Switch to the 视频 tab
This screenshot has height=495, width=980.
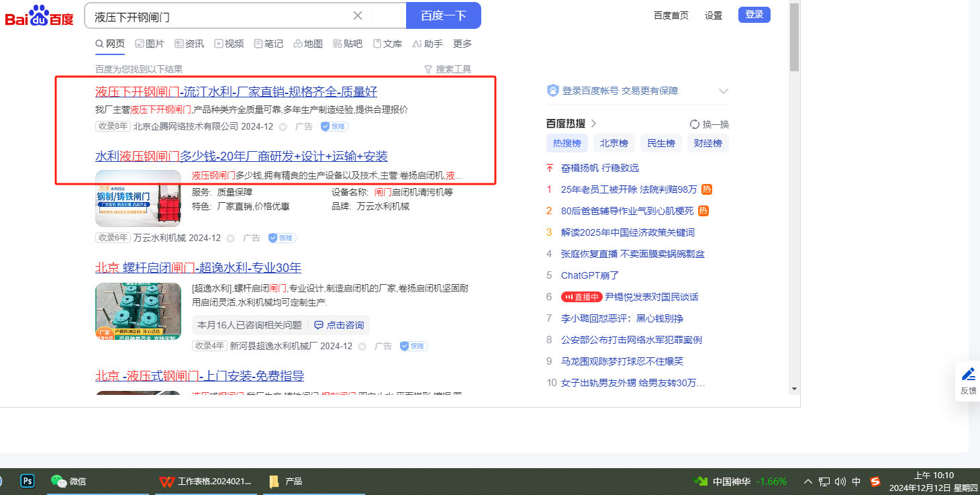tap(229, 44)
